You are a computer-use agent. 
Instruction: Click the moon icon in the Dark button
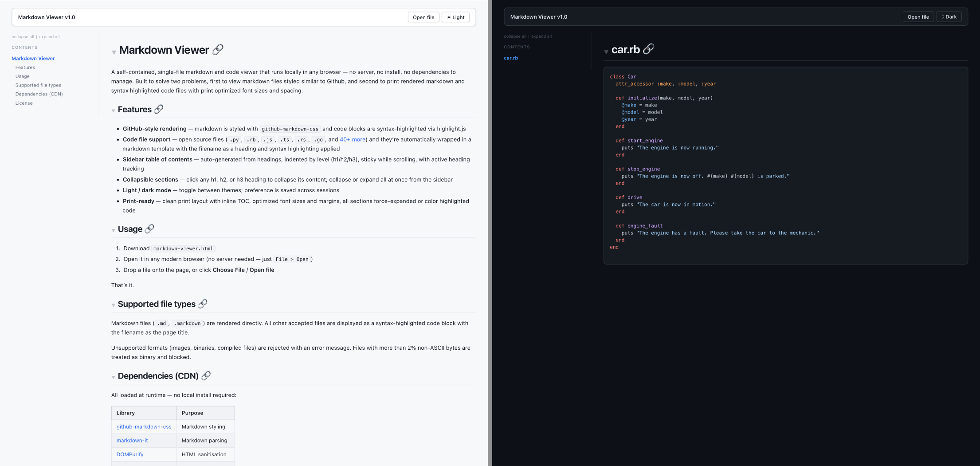(x=942, y=16)
